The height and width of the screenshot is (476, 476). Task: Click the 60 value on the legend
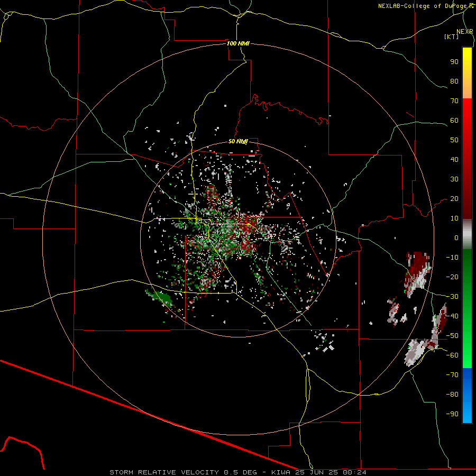pos(454,121)
